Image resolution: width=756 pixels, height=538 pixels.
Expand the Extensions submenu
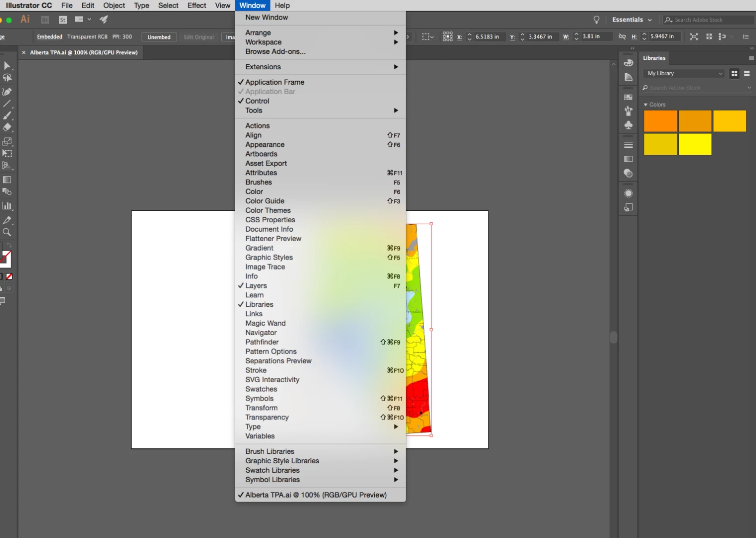click(320, 67)
